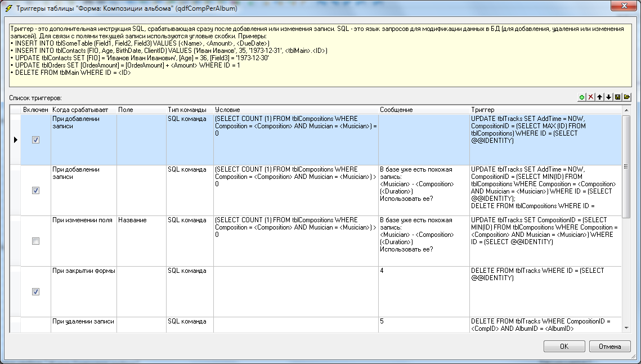Viewport: 641px width, 364px height.
Task: Click the current row pointer arrow of the first trigger
Action: [15, 140]
